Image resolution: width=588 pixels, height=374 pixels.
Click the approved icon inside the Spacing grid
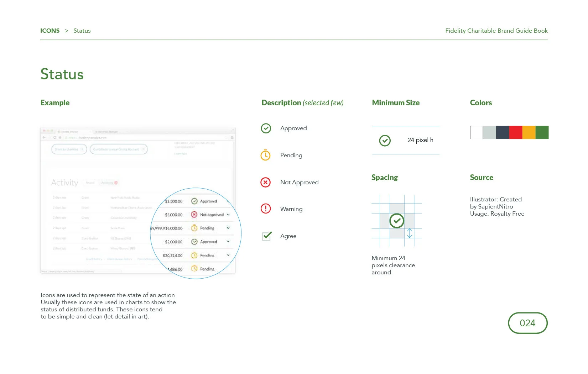(x=397, y=221)
